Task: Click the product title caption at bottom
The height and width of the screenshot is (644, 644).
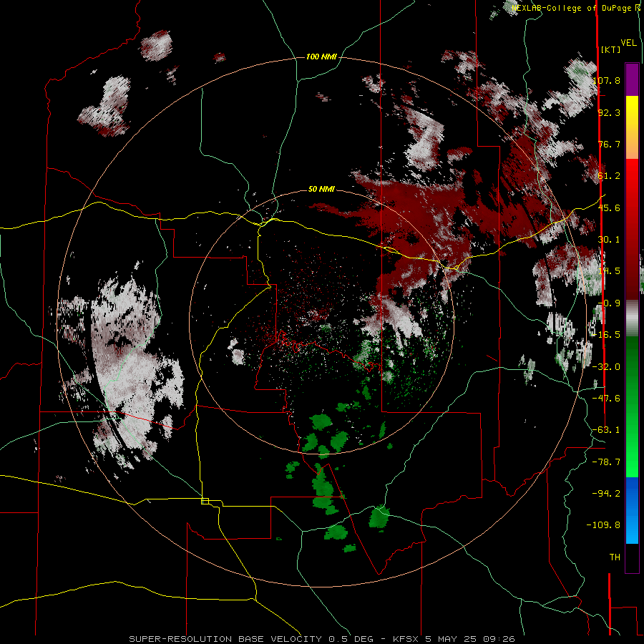Action: click(322, 639)
